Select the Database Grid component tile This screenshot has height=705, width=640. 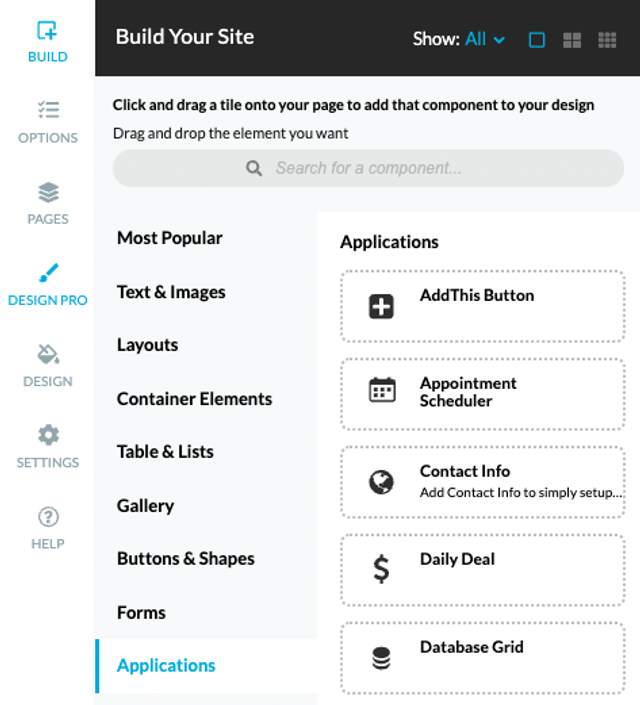tap(483, 658)
